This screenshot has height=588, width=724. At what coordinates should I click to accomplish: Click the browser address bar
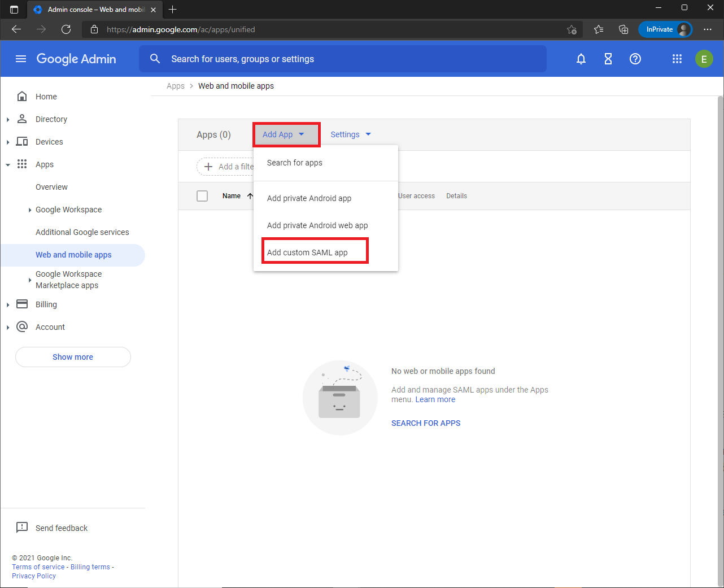(x=333, y=29)
